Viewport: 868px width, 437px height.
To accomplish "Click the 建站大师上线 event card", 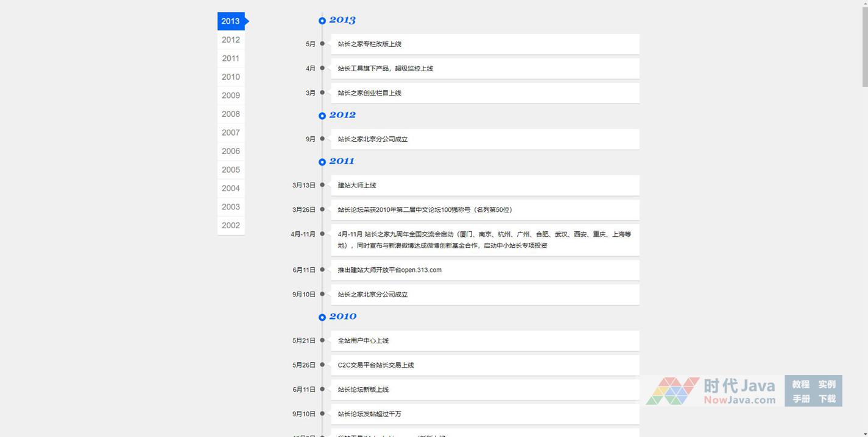I will tap(485, 185).
